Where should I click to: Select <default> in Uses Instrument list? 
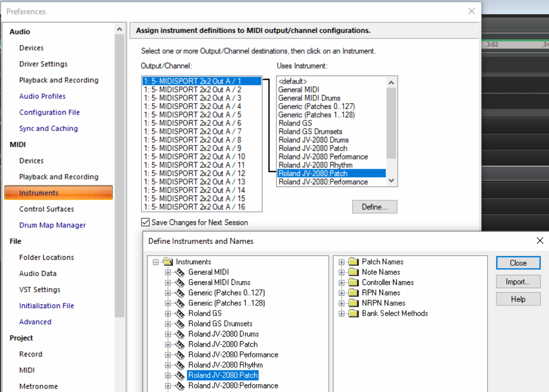(x=331, y=81)
